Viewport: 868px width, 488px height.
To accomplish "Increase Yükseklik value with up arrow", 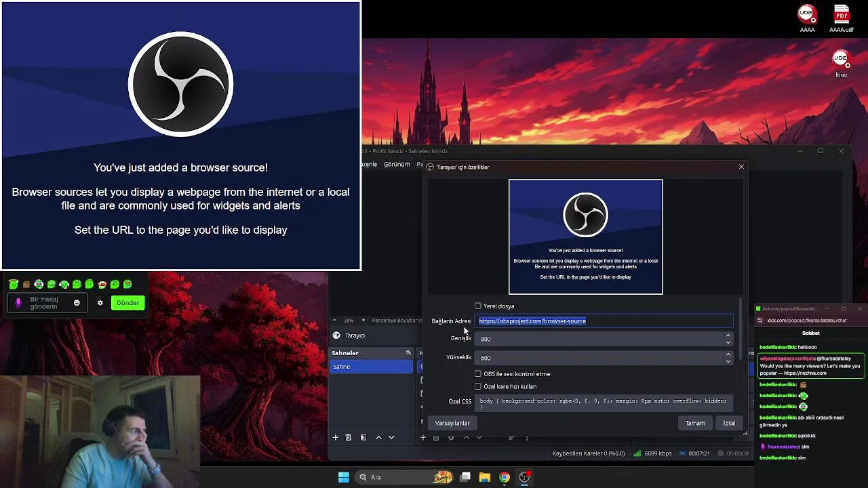I will pos(728,354).
